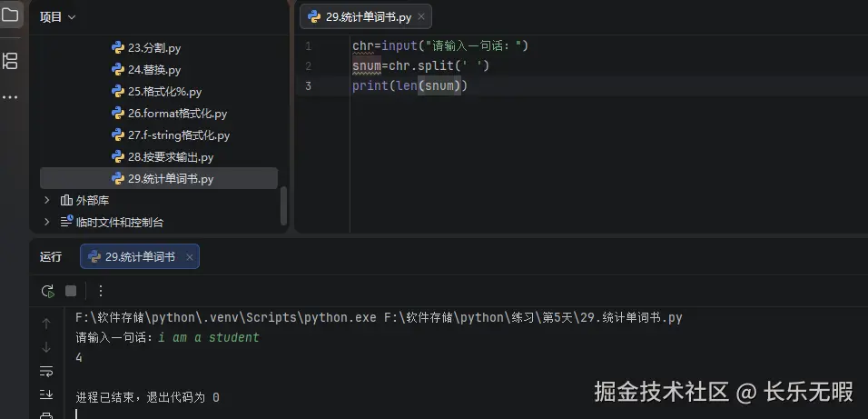The height and width of the screenshot is (419, 868).
Task: Click the 运行 tool window label
Action: [51, 256]
